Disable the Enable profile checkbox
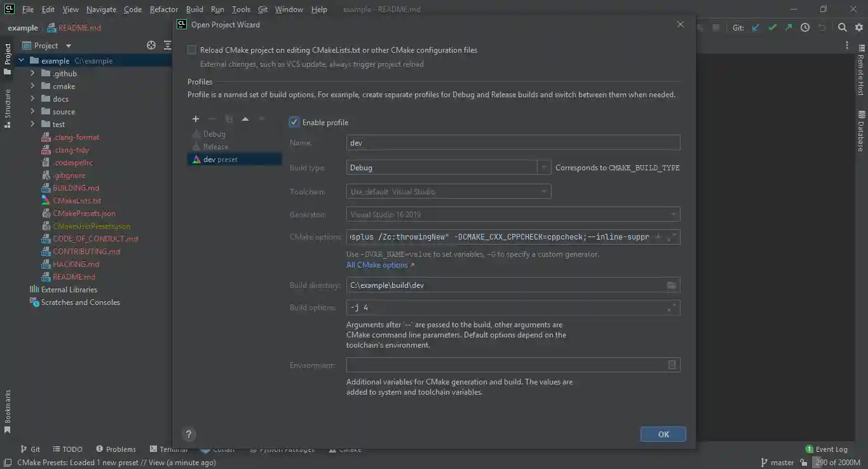The width and height of the screenshot is (868, 469). point(294,122)
